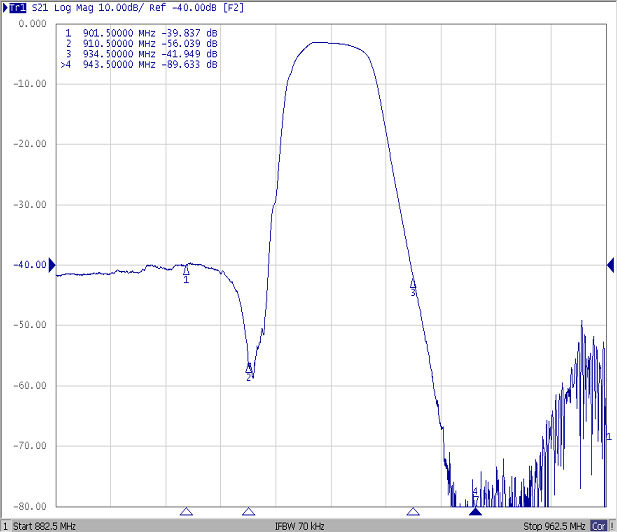Click the Start 882.5 MHz field

[43, 525]
